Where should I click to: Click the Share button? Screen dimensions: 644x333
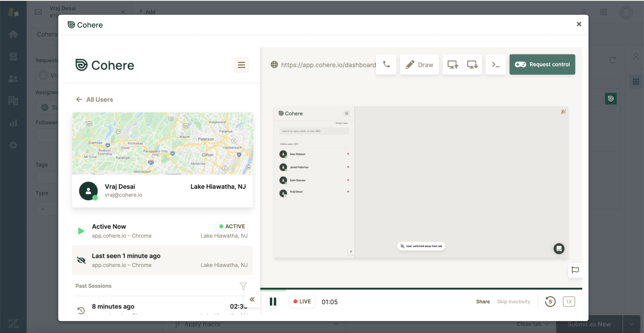[483, 302]
